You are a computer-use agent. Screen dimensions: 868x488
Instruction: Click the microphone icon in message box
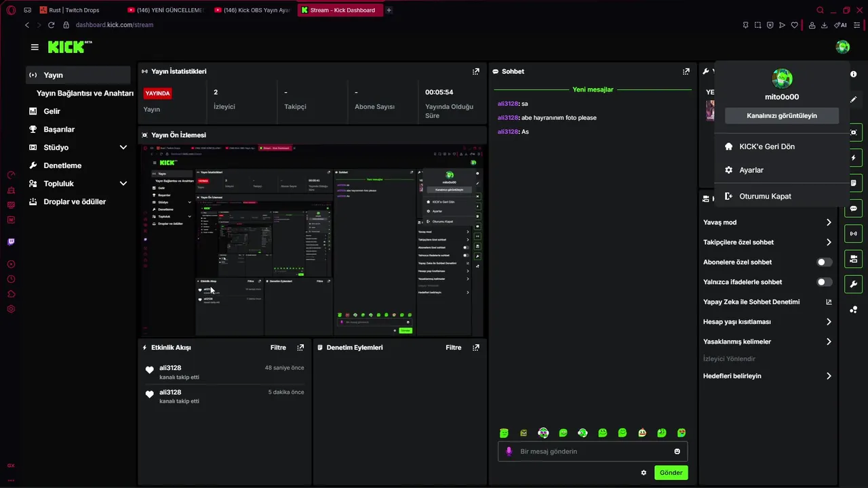point(509,451)
